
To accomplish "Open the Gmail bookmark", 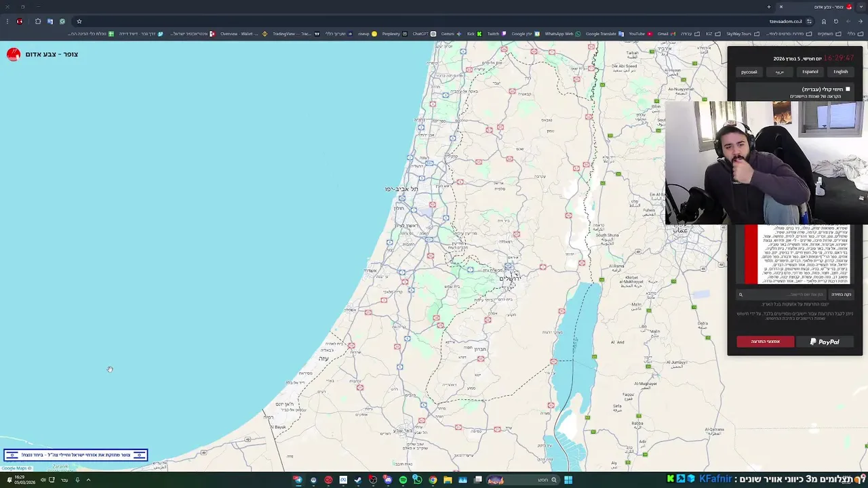I will pyautogui.click(x=666, y=34).
